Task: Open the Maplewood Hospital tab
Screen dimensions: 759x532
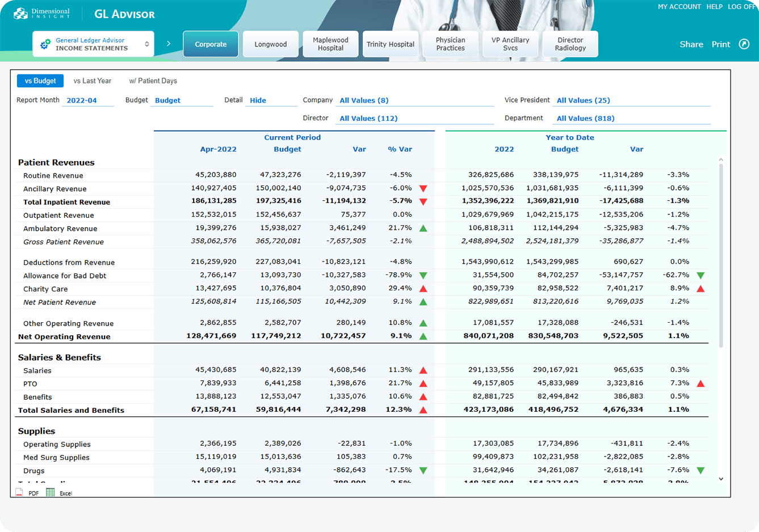Action: 330,44
